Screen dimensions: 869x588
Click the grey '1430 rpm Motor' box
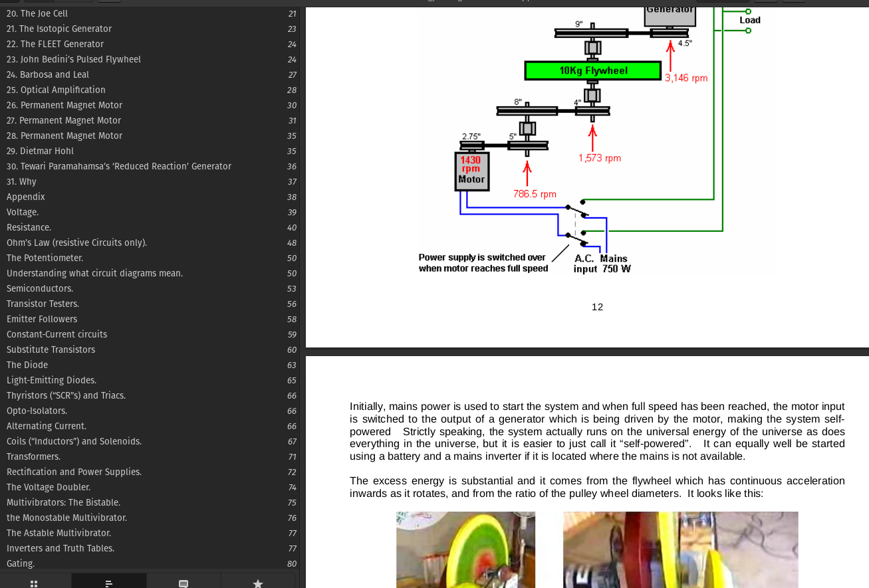pyautogui.click(x=472, y=171)
